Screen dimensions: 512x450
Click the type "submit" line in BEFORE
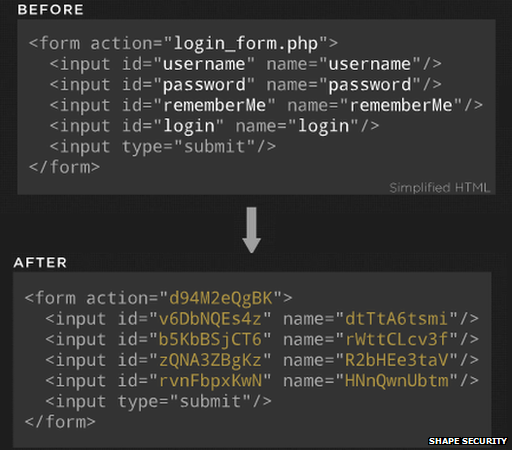(x=163, y=147)
